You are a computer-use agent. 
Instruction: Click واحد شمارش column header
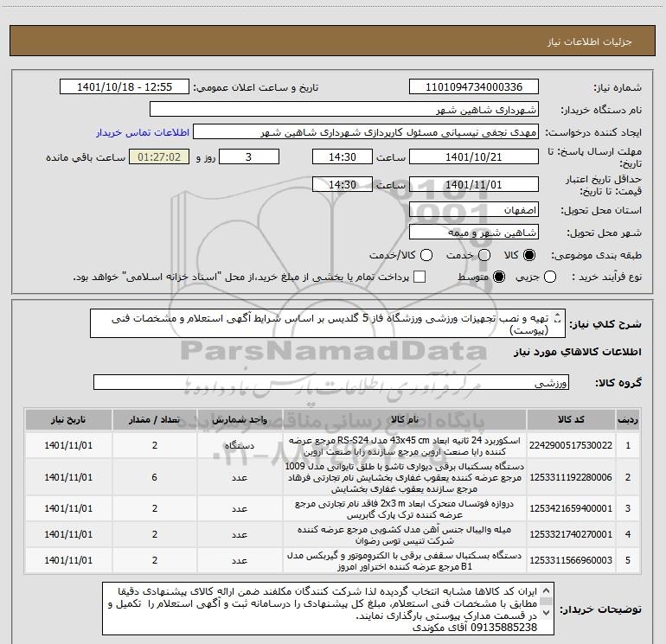tap(240, 420)
